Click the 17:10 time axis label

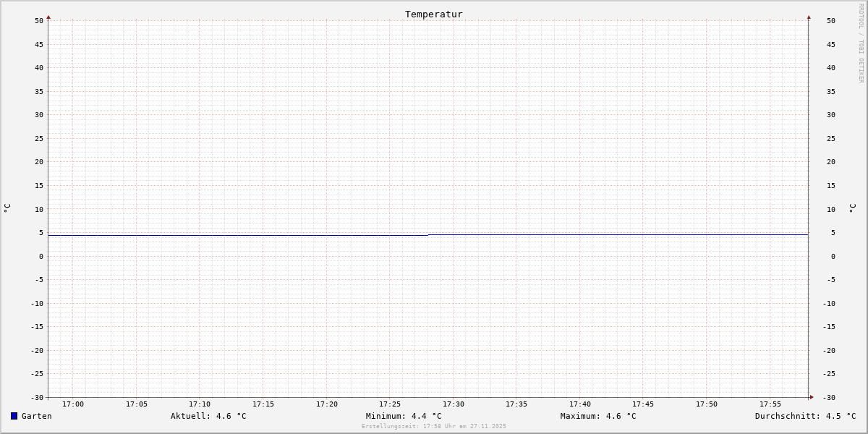[x=200, y=404]
